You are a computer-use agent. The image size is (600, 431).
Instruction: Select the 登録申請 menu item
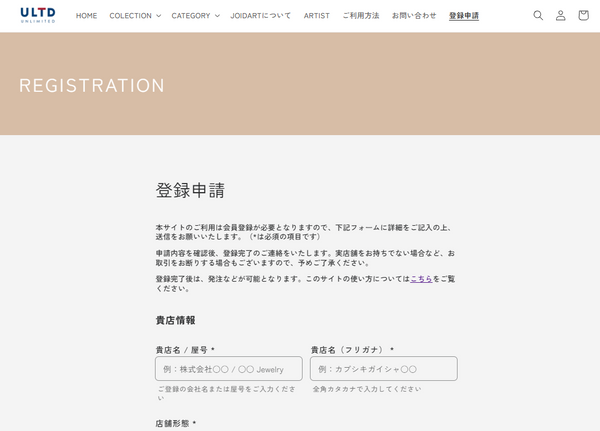464,16
